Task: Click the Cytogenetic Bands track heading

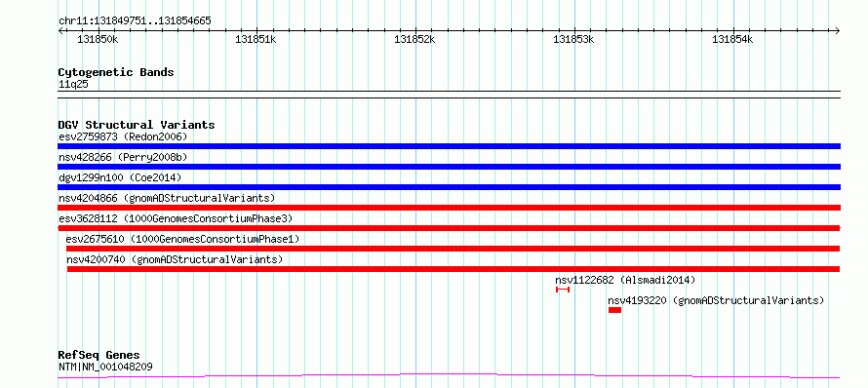Action: coord(116,72)
